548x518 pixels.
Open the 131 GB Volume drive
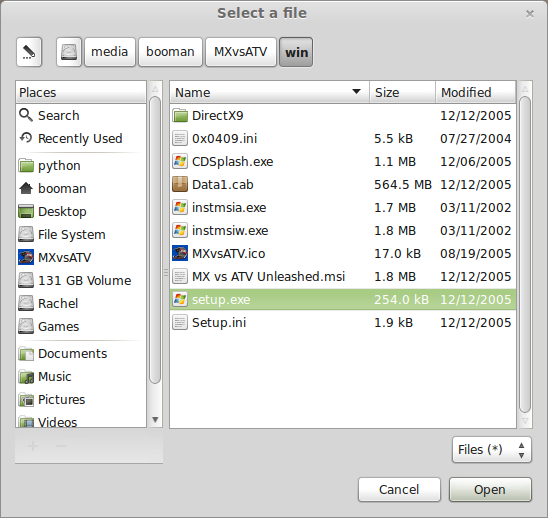pos(81,280)
